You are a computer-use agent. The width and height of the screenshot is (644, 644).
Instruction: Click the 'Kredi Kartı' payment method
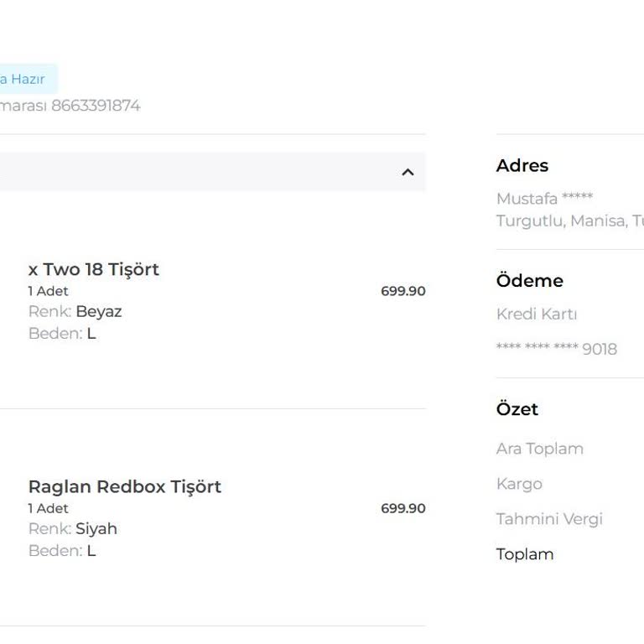[x=537, y=314]
